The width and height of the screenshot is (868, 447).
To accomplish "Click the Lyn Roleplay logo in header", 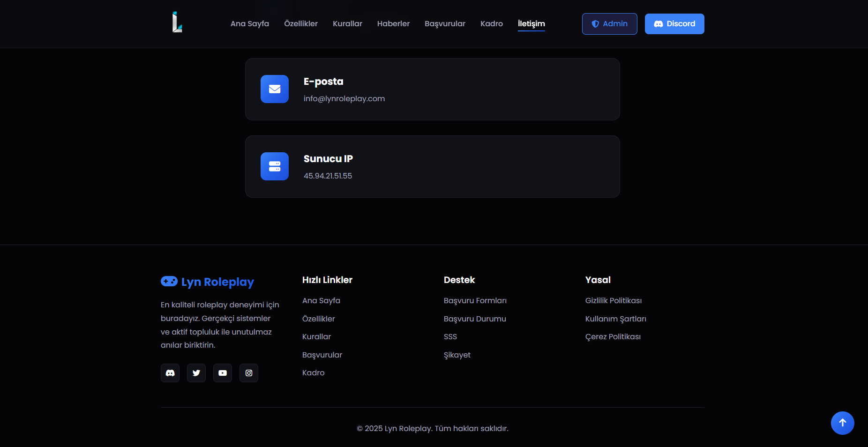I will (x=177, y=22).
